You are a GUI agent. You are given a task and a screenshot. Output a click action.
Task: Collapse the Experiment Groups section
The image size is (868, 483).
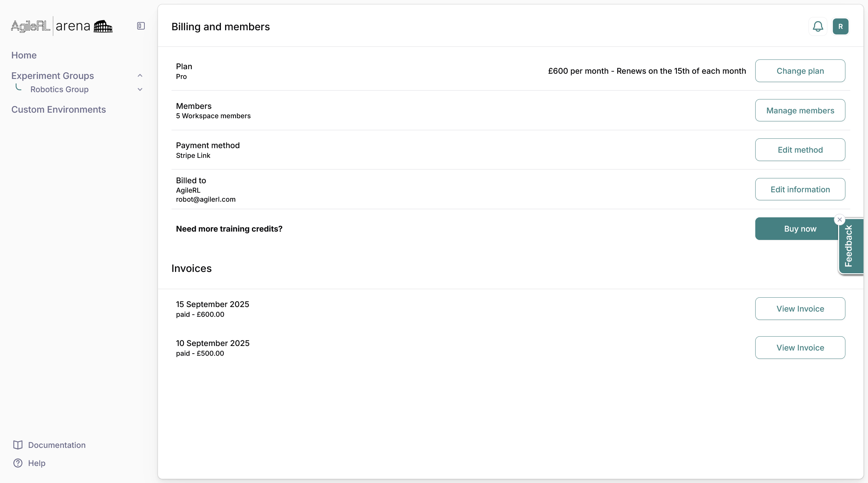140,75
